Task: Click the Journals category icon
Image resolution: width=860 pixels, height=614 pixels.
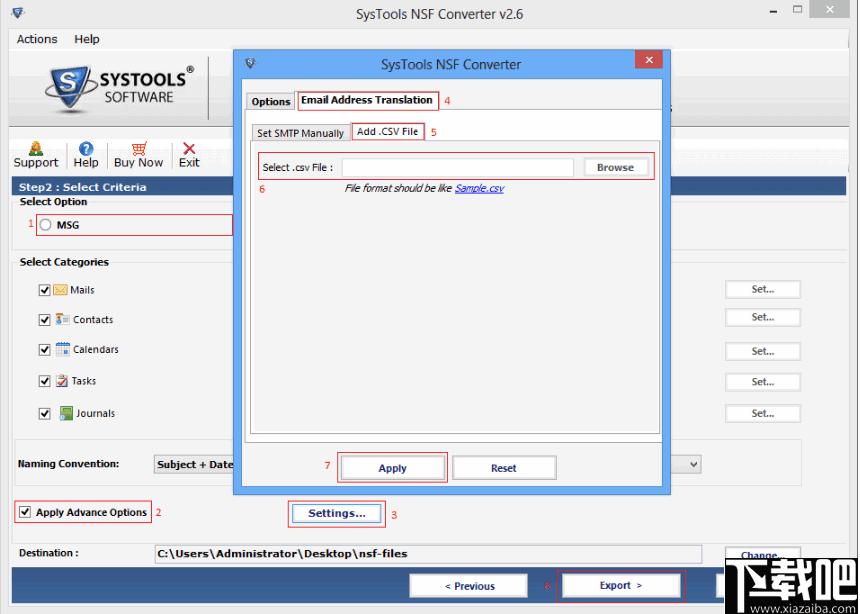Action: (66, 413)
